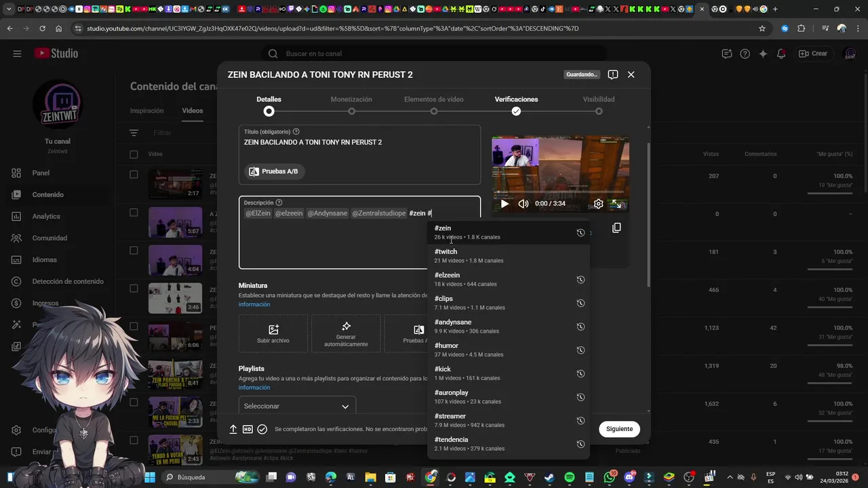Click the send feedback icon in dialog header

pyautogui.click(x=612, y=75)
